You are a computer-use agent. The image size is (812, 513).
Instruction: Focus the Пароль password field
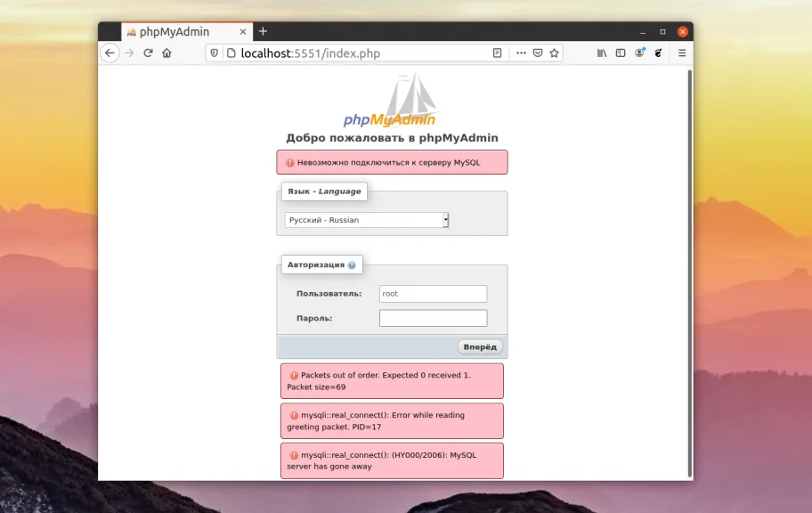(433, 318)
